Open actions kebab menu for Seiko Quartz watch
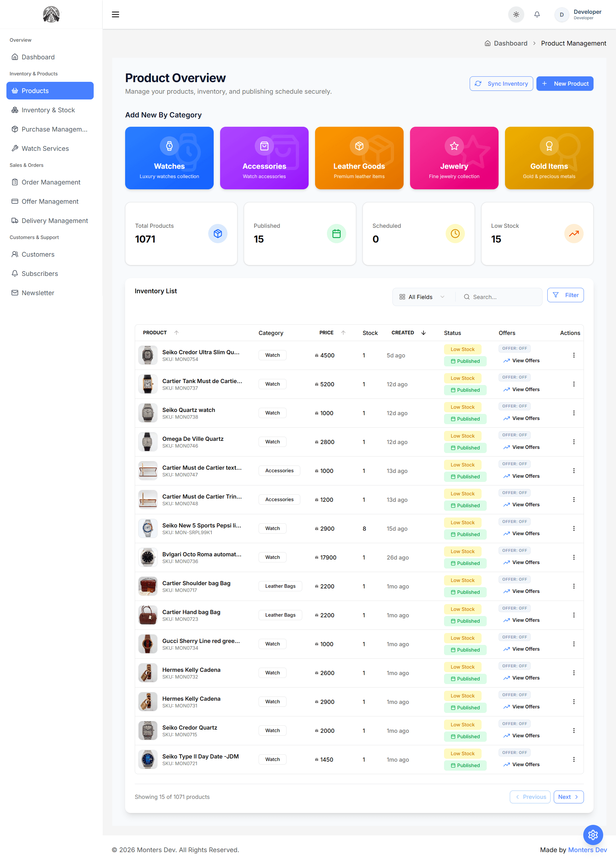 click(574, 413)
